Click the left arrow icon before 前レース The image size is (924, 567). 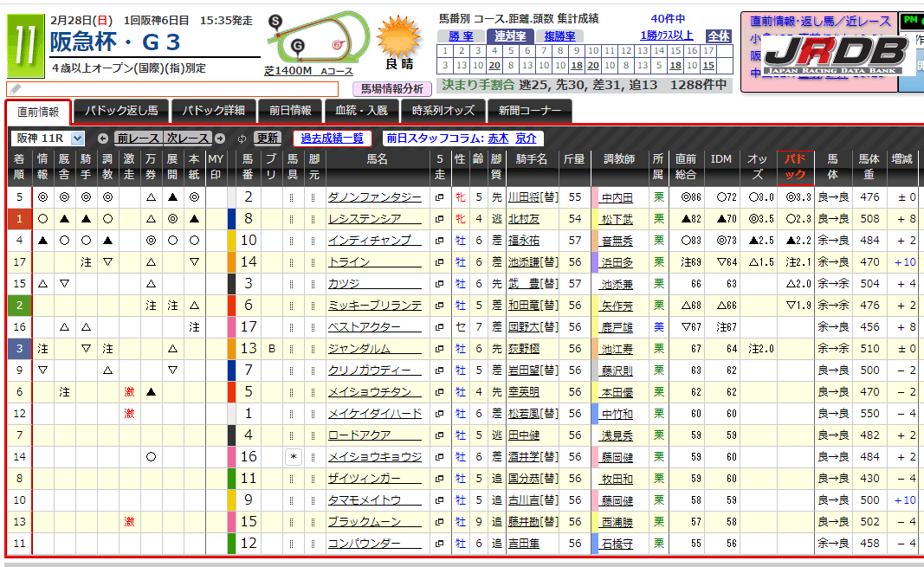coord(103,139)
